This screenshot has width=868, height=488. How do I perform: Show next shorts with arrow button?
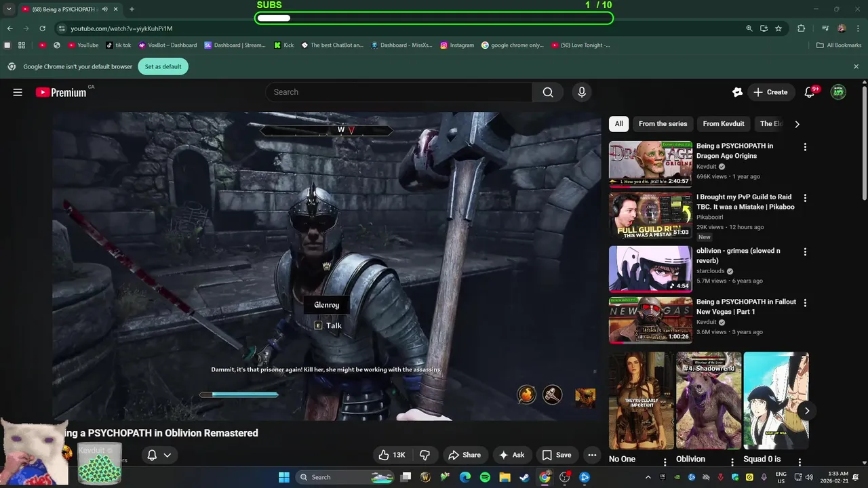[x=806, y=410]
